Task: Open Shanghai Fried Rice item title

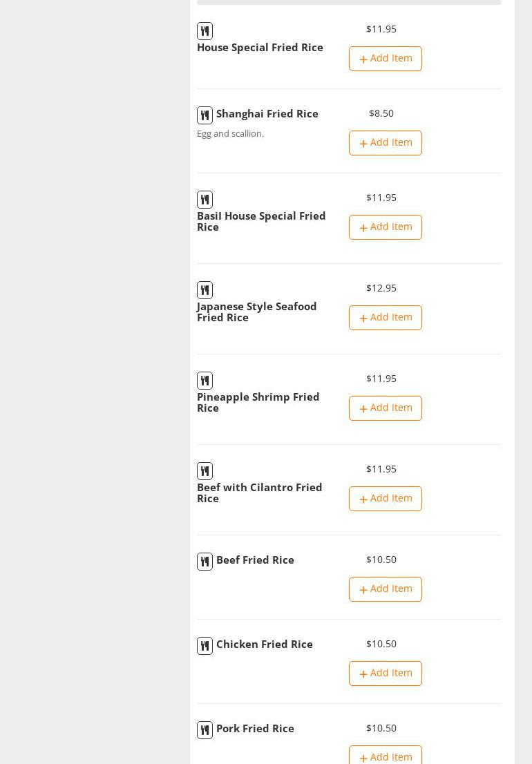Action: click(x=267, y=114)
